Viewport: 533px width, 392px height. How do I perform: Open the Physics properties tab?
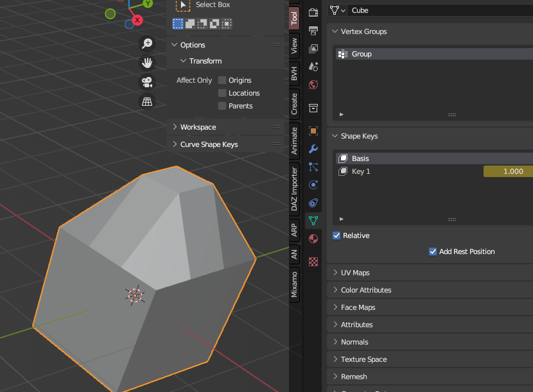point(313,185)
